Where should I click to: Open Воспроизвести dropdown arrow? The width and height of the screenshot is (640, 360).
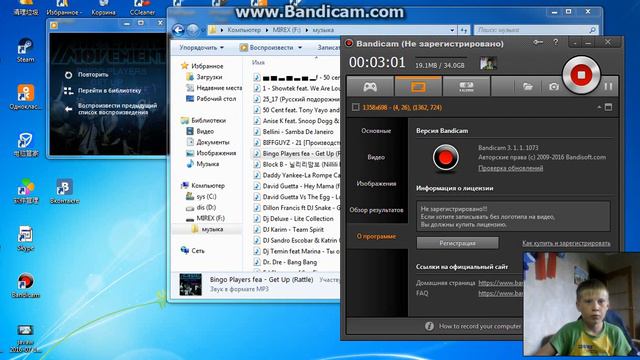tap(300, 48)
